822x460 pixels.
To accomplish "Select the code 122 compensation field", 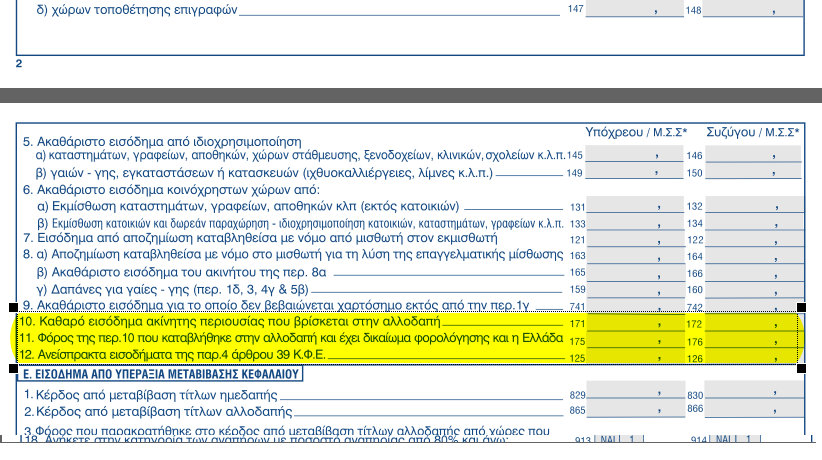I will click(x=754, y=239).
